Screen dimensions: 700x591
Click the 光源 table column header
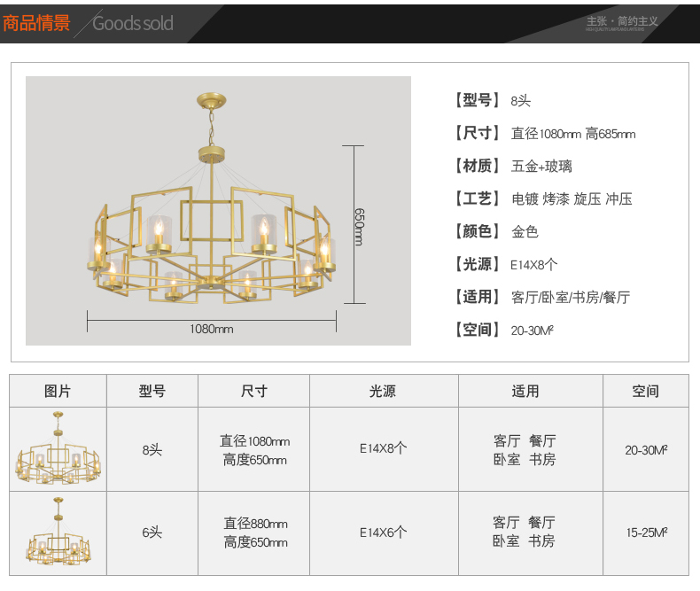click(383, 391)
